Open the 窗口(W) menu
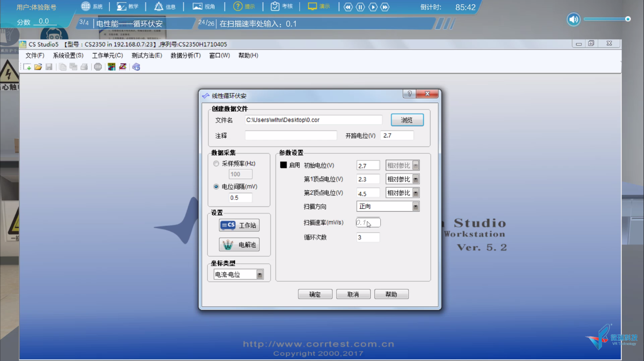Image resolution: width=644 pixels, height=361 pixels. pyautogui.click(x=219, y=55)
